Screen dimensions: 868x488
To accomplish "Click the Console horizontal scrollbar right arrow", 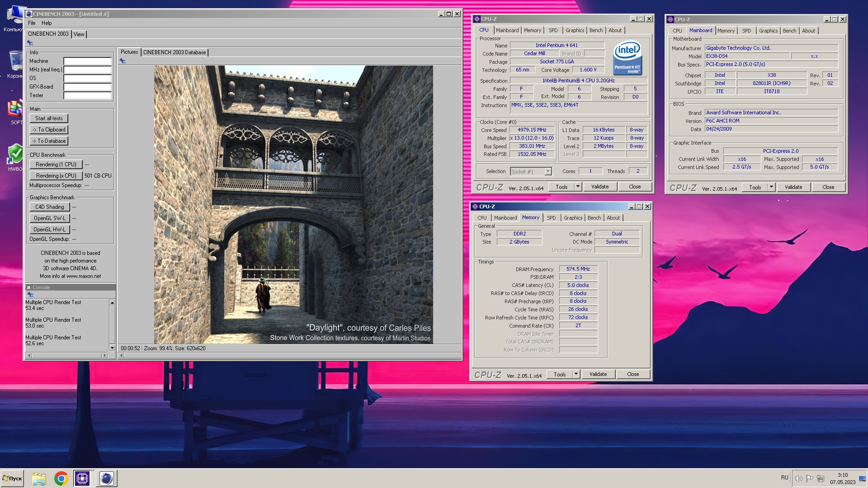I will 105,356.
